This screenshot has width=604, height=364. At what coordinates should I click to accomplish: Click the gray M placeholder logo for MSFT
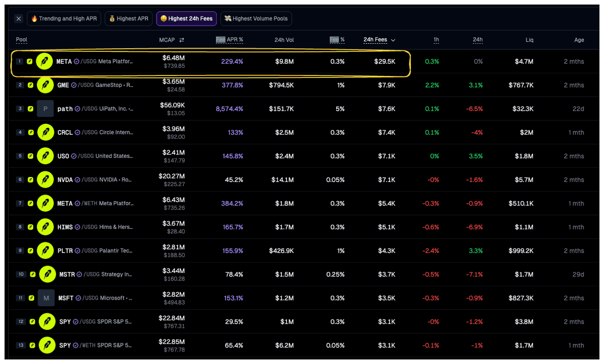click(x=46, y=298)
